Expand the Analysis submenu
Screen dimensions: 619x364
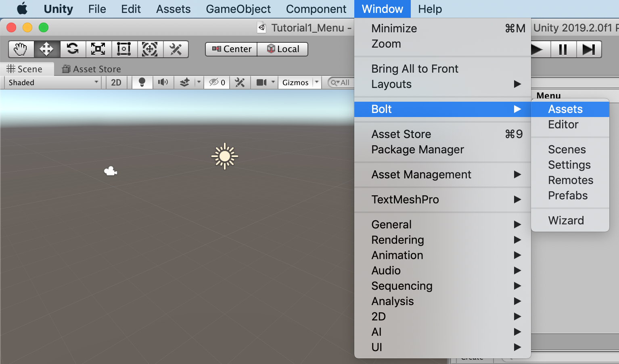[x=443, y=301]
